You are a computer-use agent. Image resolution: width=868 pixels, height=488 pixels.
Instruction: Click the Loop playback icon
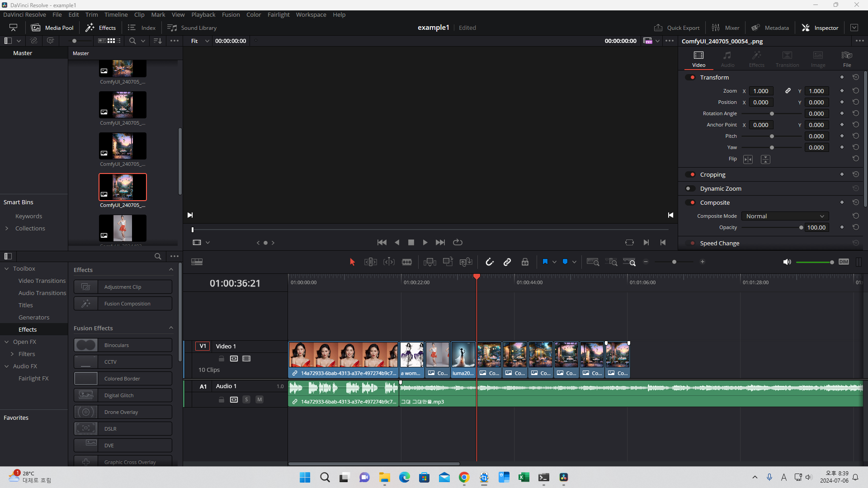[458, 243]
